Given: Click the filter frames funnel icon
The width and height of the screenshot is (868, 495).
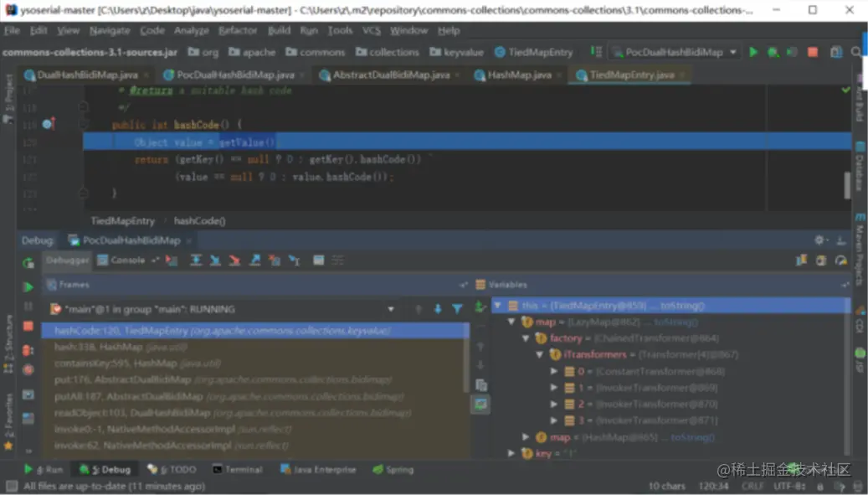Looking at the screenshot, I should (x=457, y=309).
